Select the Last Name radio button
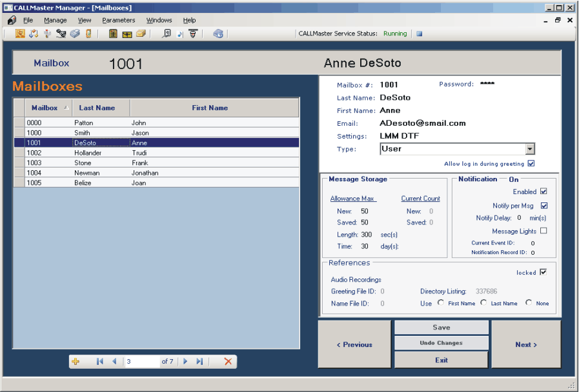This screenshot has width=579, height=392. coord(483,302)
